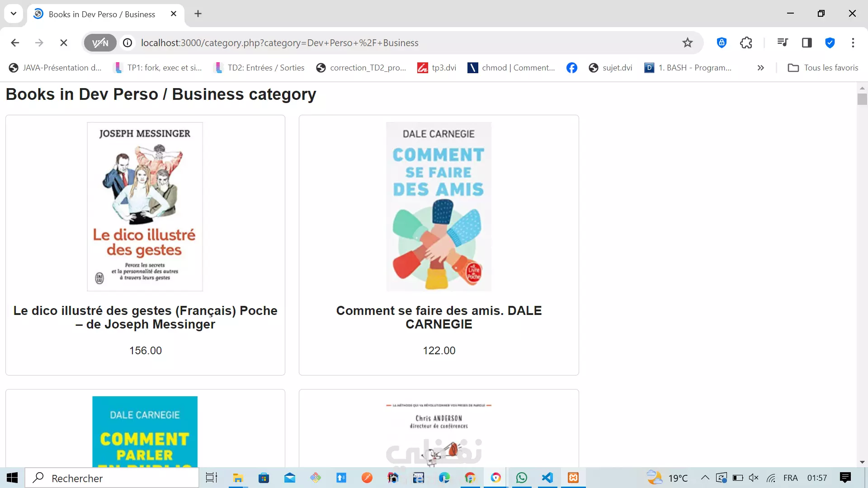868x488 pixels.
Task: Open Mail app from taskbar
Action: point(289,478)
